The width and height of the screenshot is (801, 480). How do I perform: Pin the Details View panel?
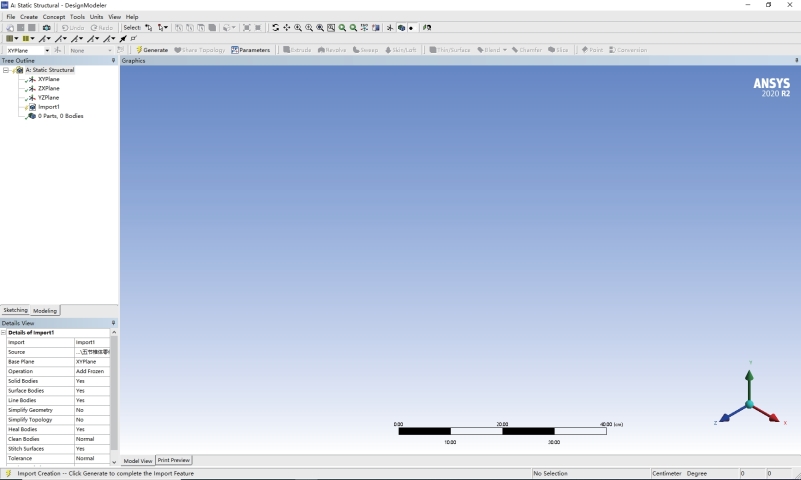click(x=113, y=323)
